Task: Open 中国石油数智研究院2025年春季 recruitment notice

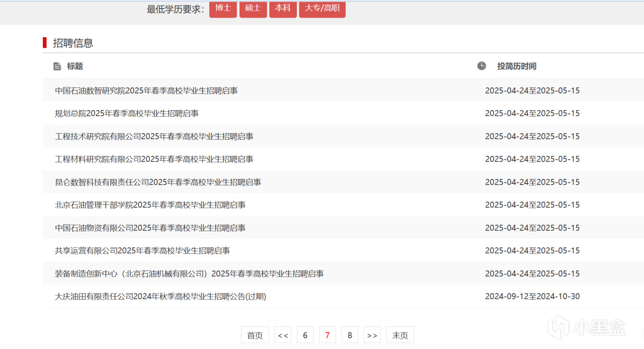Action: pyautogui.click(x=146, y=91)
